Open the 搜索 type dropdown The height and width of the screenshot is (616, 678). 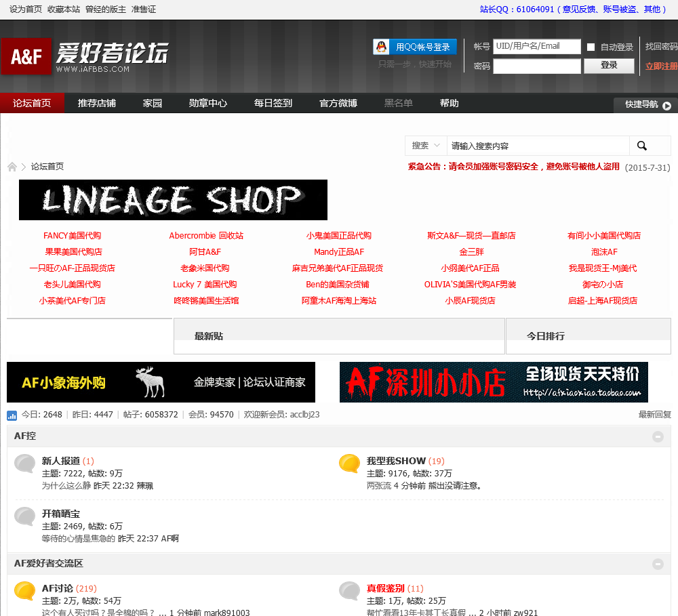[426, 146]
